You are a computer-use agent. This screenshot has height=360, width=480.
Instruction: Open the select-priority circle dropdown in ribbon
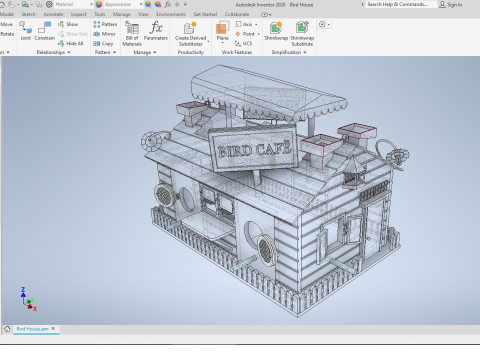click(x=324, y=24)
